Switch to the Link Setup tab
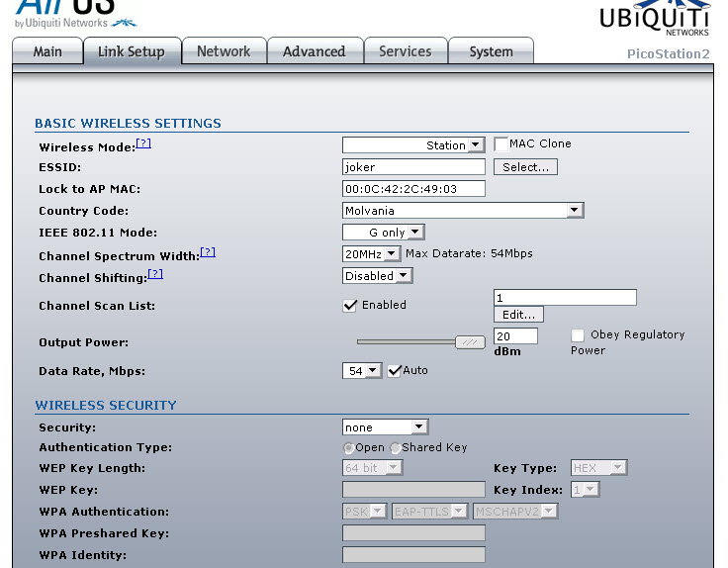 pyautogui.click(x=132, y=51)
